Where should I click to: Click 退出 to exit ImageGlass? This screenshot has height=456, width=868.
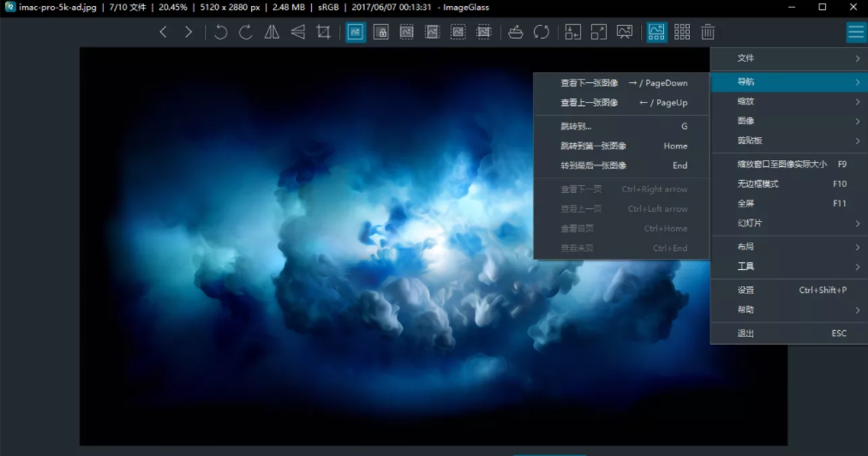pos(787,333)
